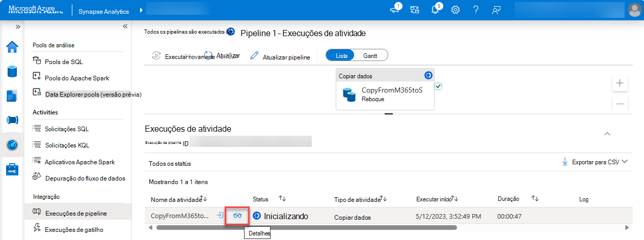Expand Exportar para CSV dropdown arrow
The image size is (644, 240).
(x=625, y=162)
